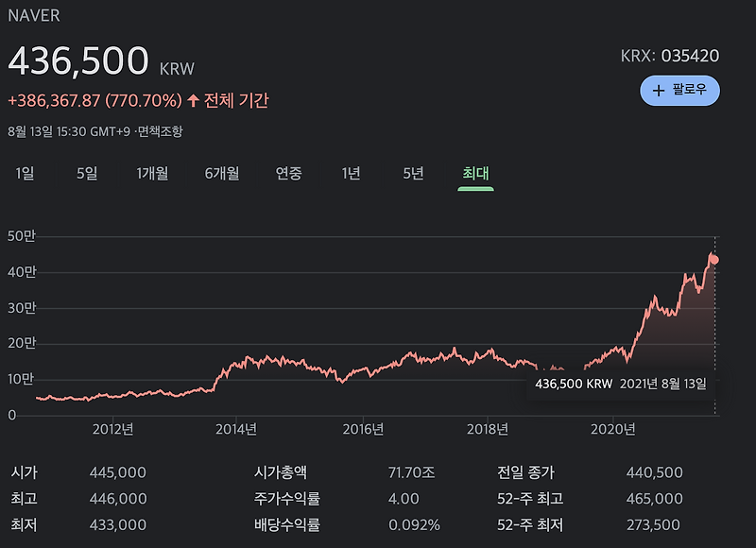Click the 2014년 axis label
This screenshot has width=756, height=548.
coord(236,430)
